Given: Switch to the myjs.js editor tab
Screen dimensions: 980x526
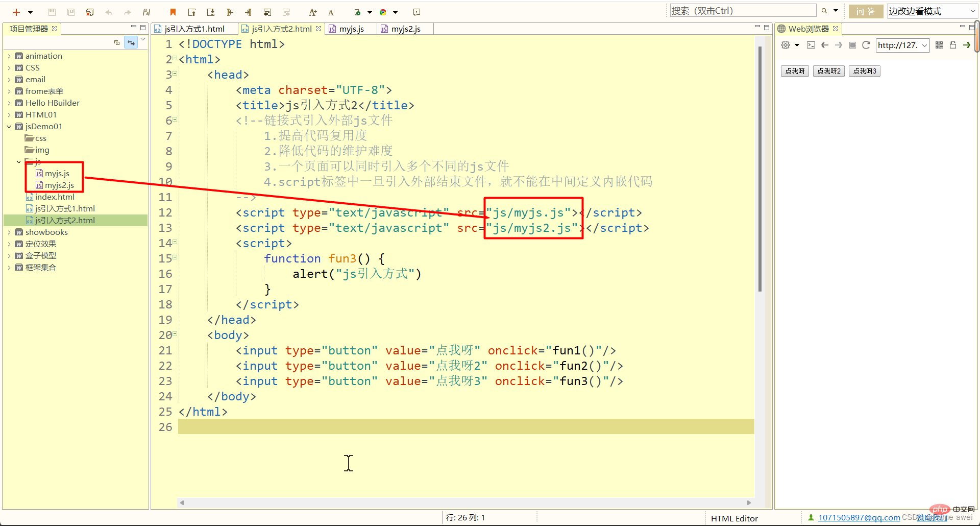Looking at the screenshot, I should tap(351, 29).
